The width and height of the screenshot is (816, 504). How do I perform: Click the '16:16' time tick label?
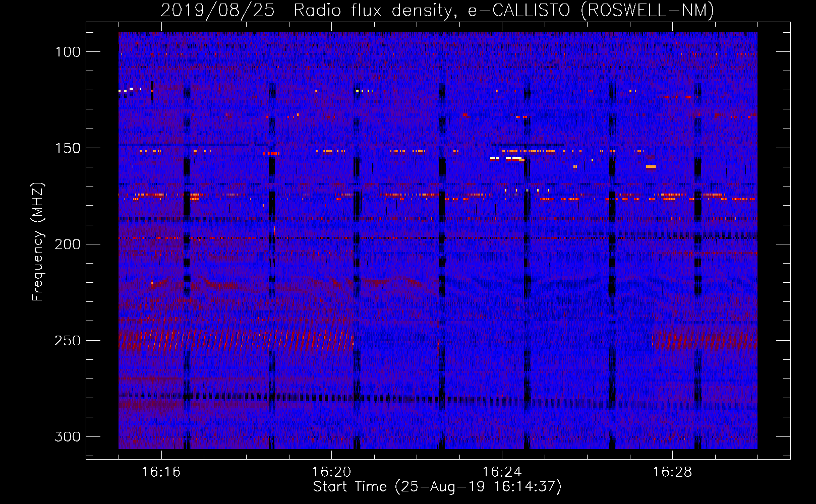point(161,472)
